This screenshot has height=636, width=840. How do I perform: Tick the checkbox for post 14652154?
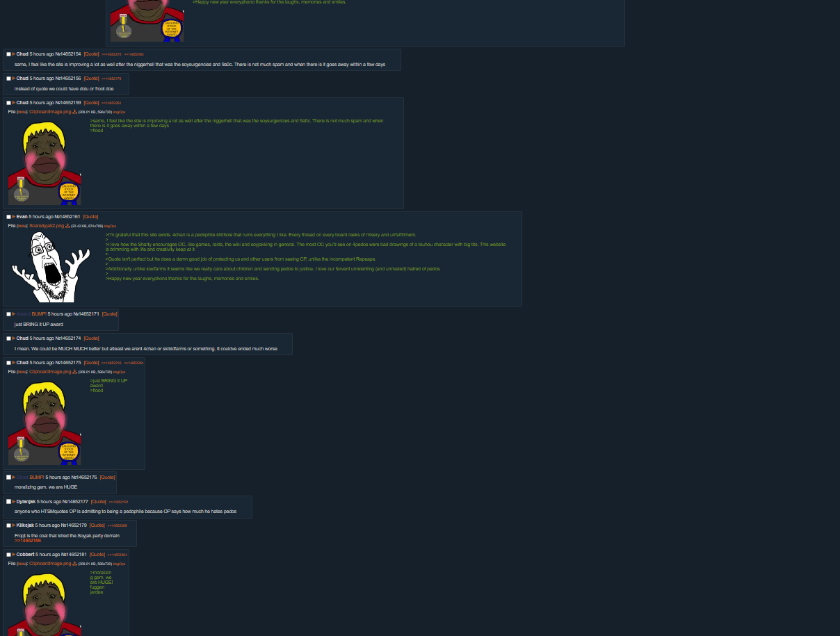pos(8,54)
